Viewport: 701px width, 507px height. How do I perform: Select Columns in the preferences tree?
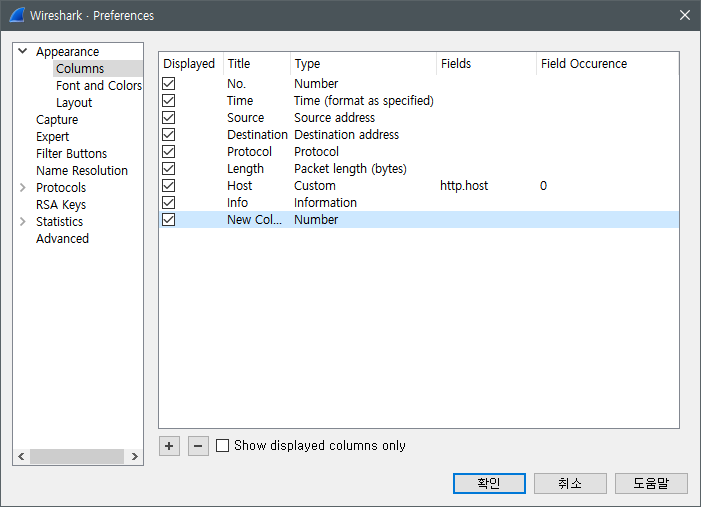pos(80,69)
